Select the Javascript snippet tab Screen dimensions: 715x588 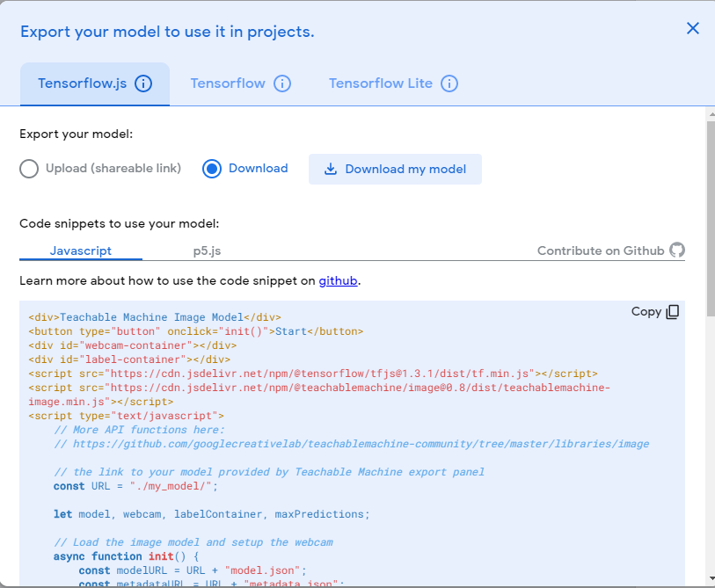81,250
